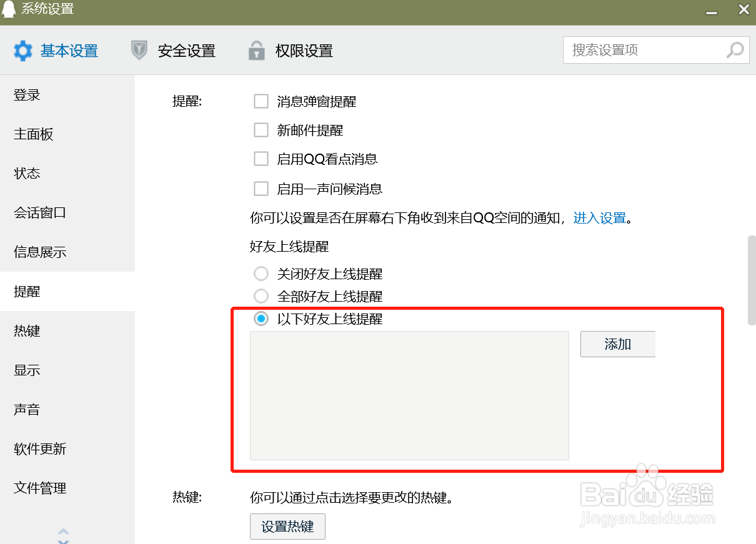
Task: Enable 启用QQ看点消息
Action: [261, 159]
